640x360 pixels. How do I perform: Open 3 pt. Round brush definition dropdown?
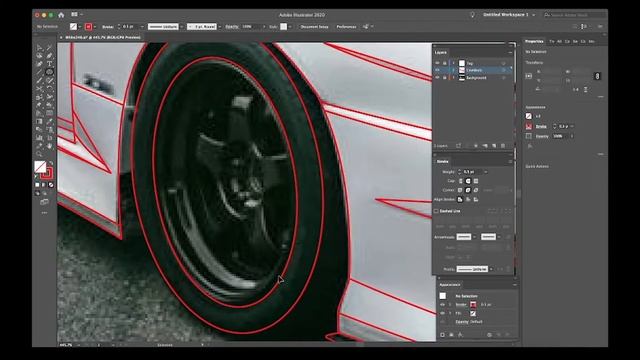[220, 27]
